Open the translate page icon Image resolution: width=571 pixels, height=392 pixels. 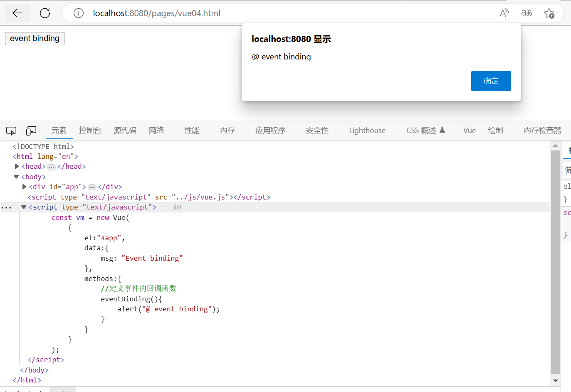point(527,13)
